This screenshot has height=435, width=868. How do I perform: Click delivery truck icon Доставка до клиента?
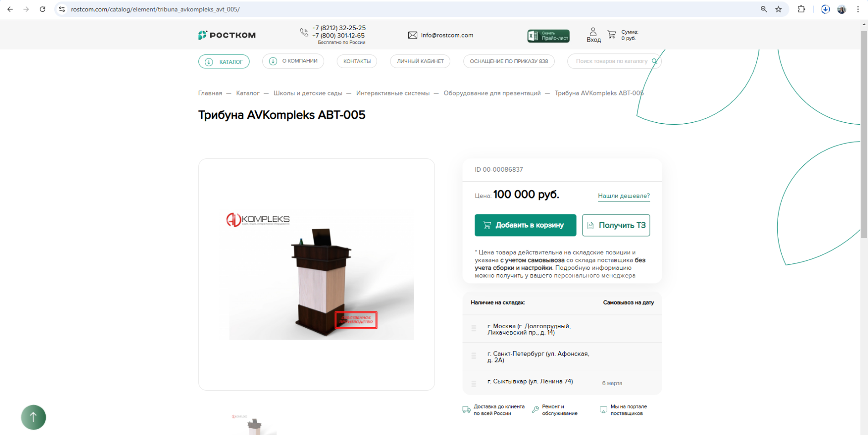466,410
